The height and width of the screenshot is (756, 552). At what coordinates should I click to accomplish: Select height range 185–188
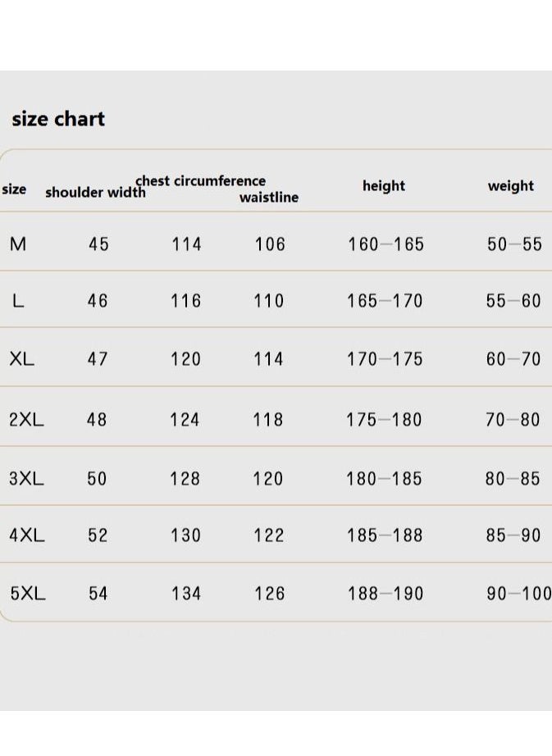point(385,535)
